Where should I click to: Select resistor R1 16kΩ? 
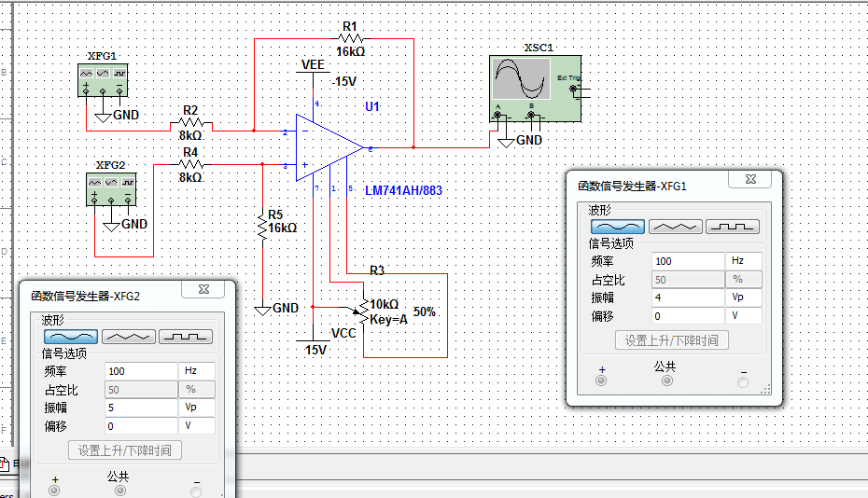pos(350,39)
